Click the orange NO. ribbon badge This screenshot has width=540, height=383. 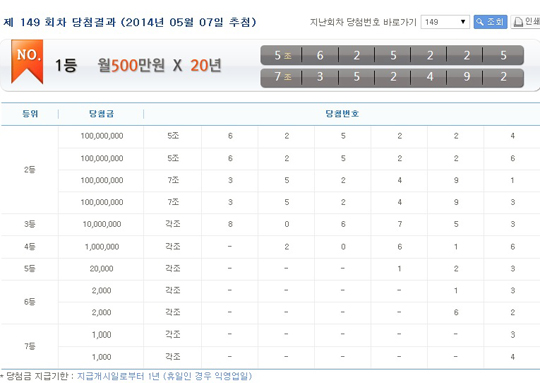27,61
